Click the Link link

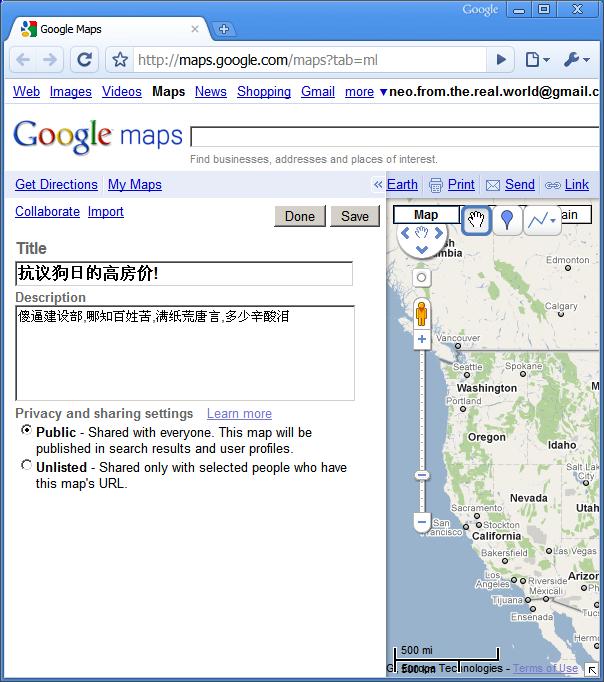click(x=577, y=184)
